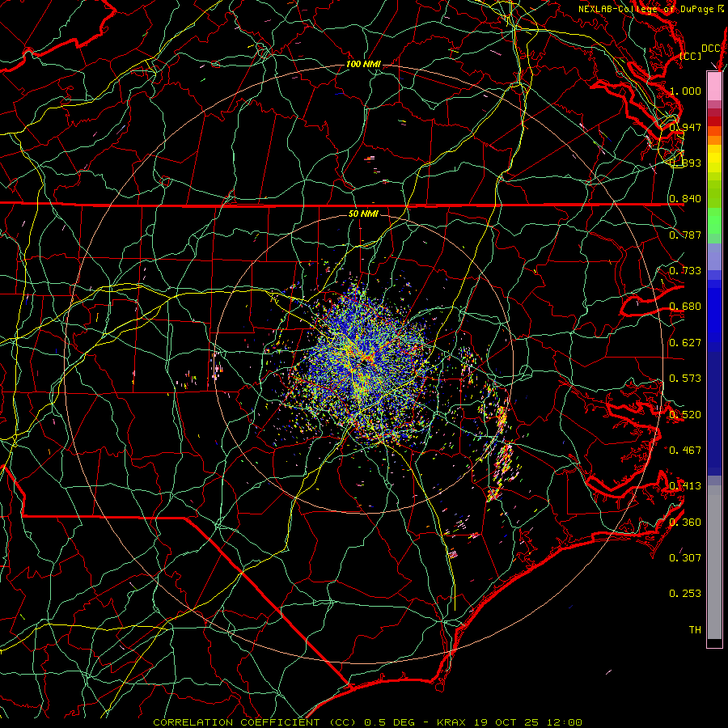
Task: Click the [CC] units label
Action: click(x=691, y=56)
